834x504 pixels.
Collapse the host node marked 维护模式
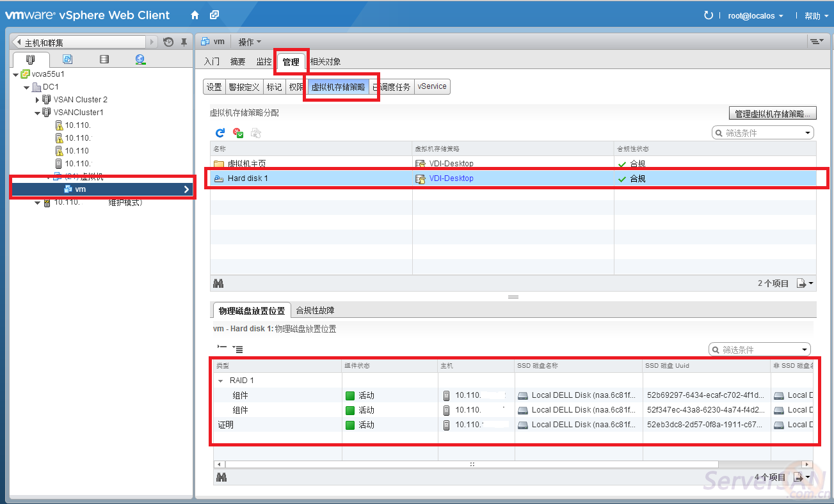37,203
